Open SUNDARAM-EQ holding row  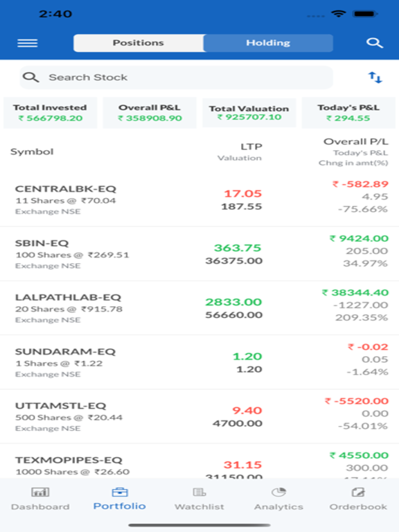pos(199,362)
